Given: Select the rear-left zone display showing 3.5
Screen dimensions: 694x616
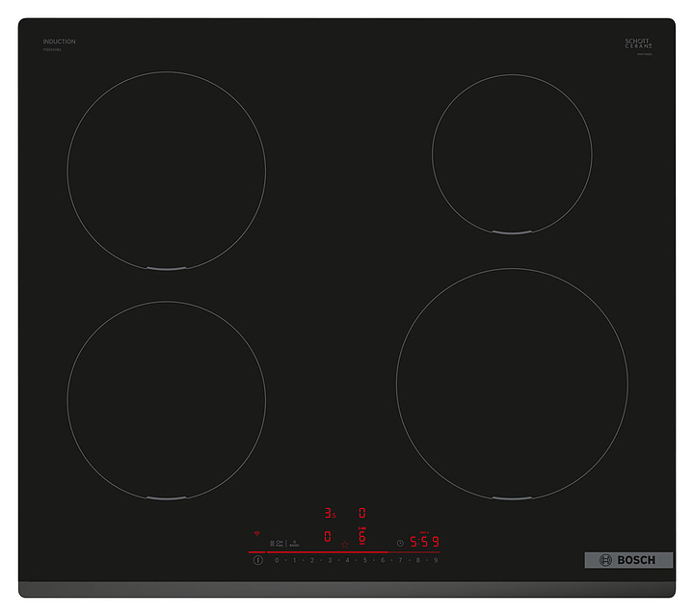Looking at the screenshot, I should (330, 514).
